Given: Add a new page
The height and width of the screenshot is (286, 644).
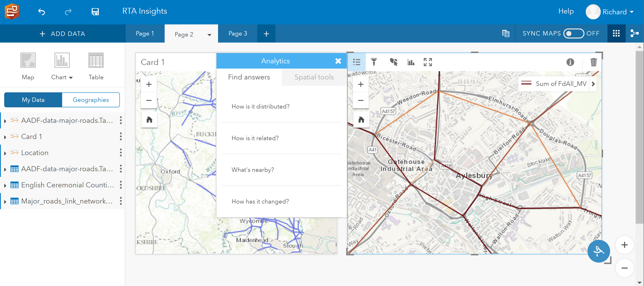Looking at the screenshot, I should coord(266,34).
